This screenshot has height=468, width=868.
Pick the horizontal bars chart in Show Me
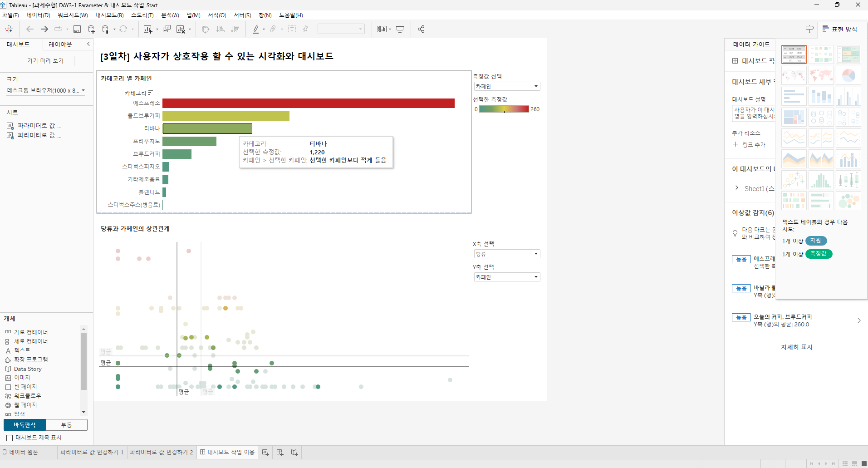(794, 96)
